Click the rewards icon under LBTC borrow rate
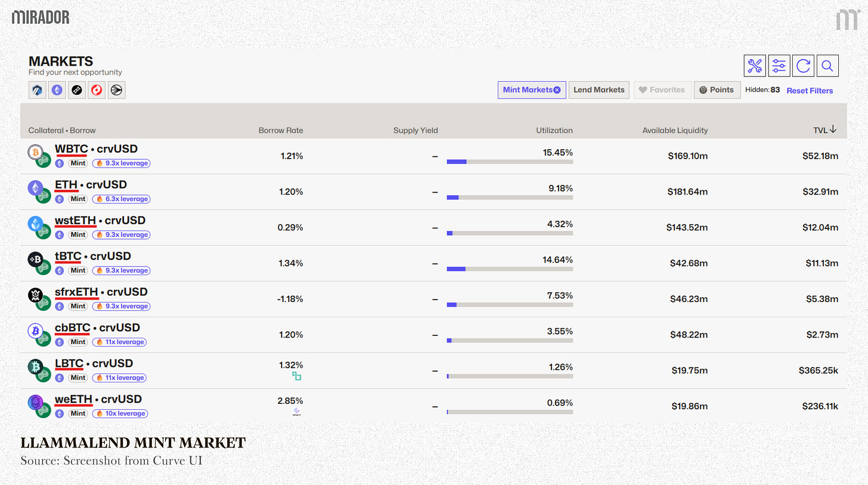Image resolution: width=868 pixels, height=485 pixels. click(x=296, y=376)
